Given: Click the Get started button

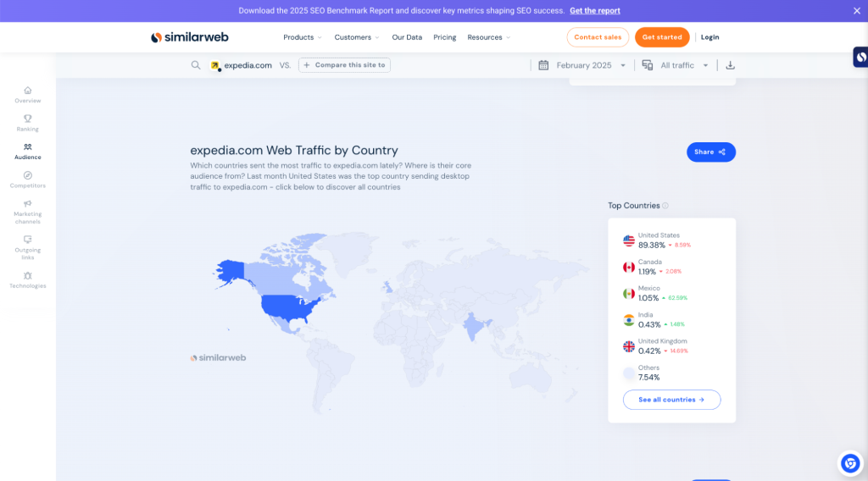Looking at the screenshot, I should 662,37.
